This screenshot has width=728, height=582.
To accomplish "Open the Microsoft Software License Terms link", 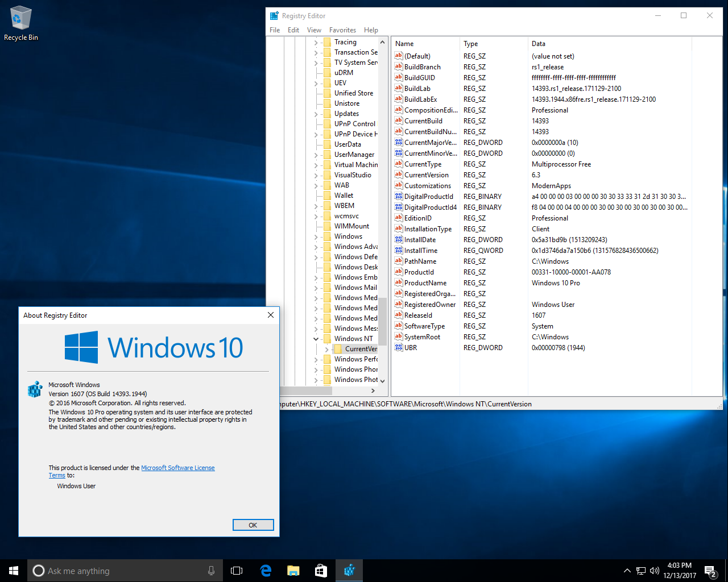I will pos(177,468).
